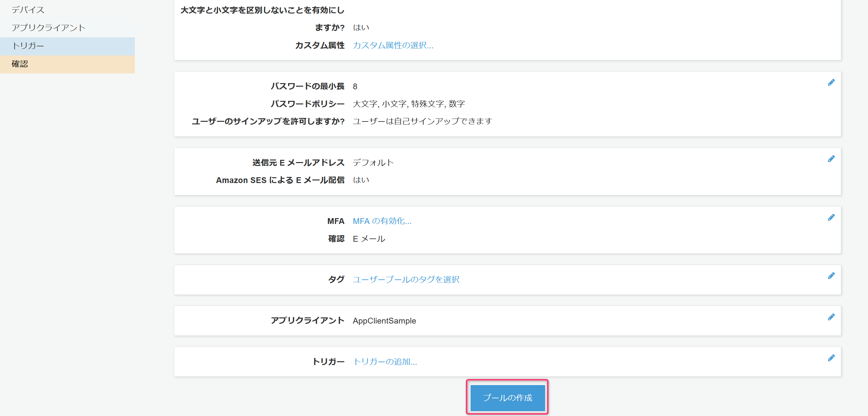Edit password policy section pencil icon
Image resolution: width=868 pixels, height=416 pixels.
coord(831,82)
